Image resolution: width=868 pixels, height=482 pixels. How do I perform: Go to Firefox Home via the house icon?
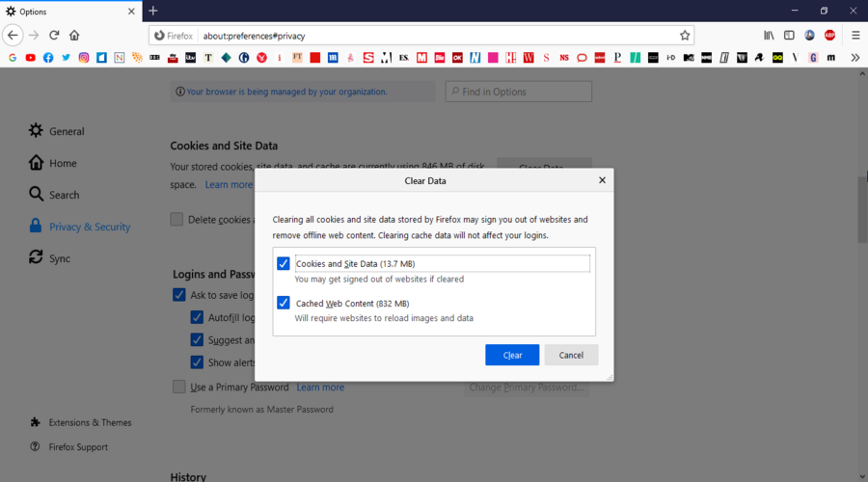point(74,36)
